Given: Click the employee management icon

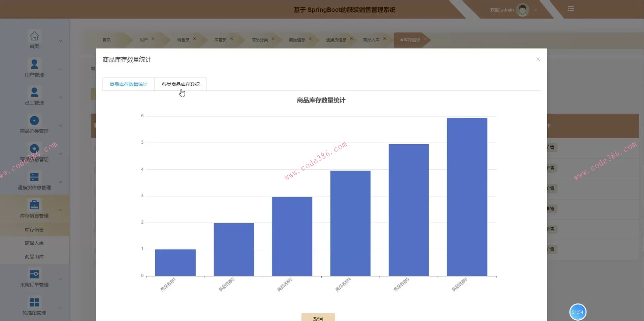Looking at the screenshot, I should pyautogui.click(x=34, y=92).
